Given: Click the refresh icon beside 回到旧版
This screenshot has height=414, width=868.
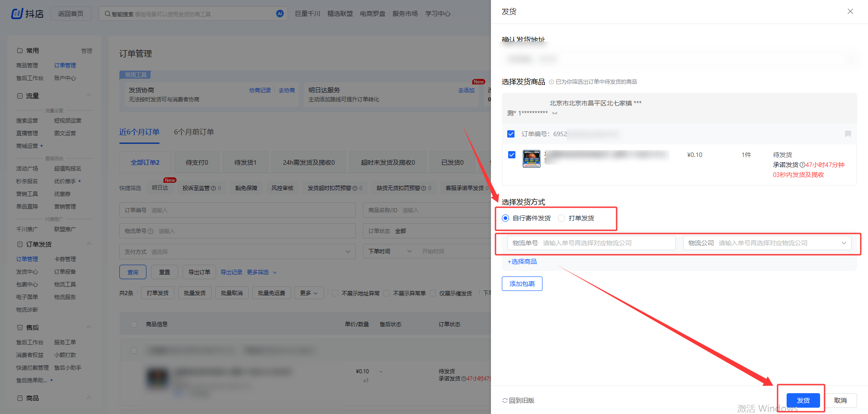Looking at the screenshot, I should [x=505, y=400].
